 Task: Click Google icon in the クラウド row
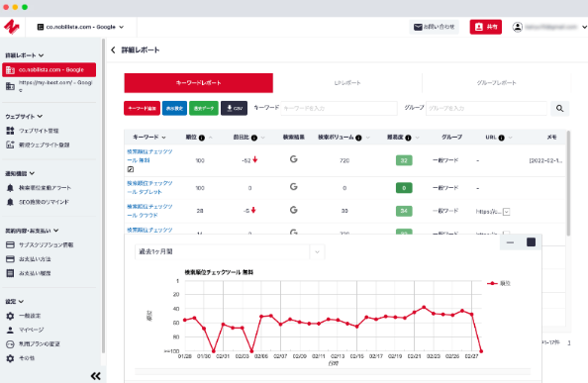click(294, 210)
